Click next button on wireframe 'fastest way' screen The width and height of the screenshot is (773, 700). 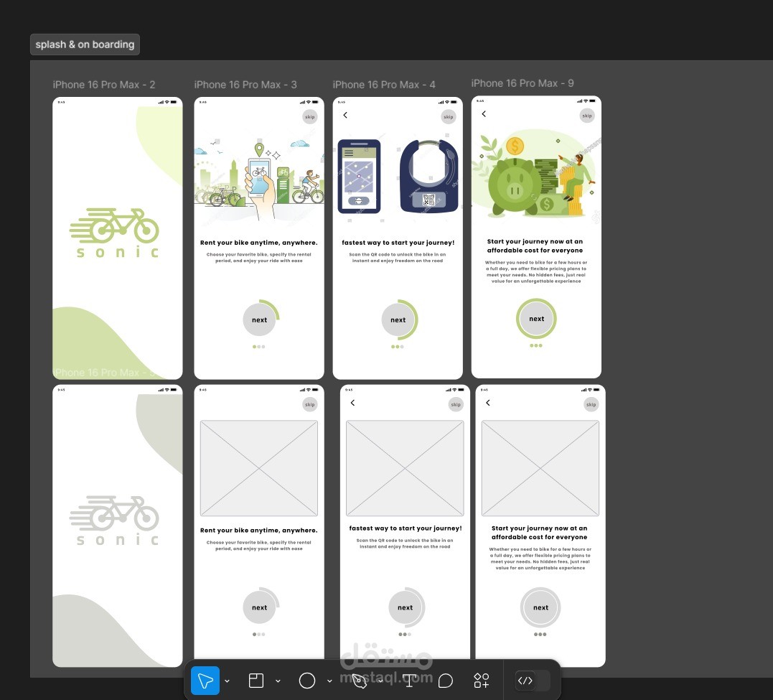tap(406, 608)
